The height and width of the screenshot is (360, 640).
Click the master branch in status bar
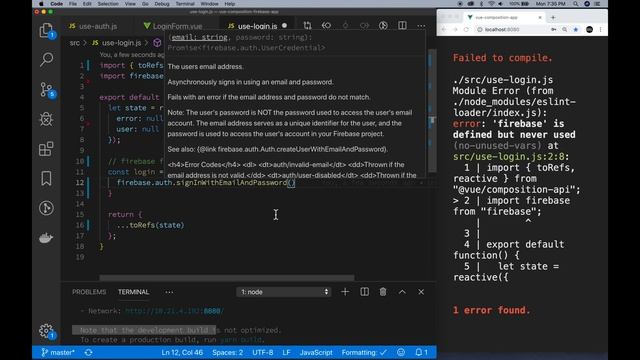pyautogui.click(x=58, y=352)
